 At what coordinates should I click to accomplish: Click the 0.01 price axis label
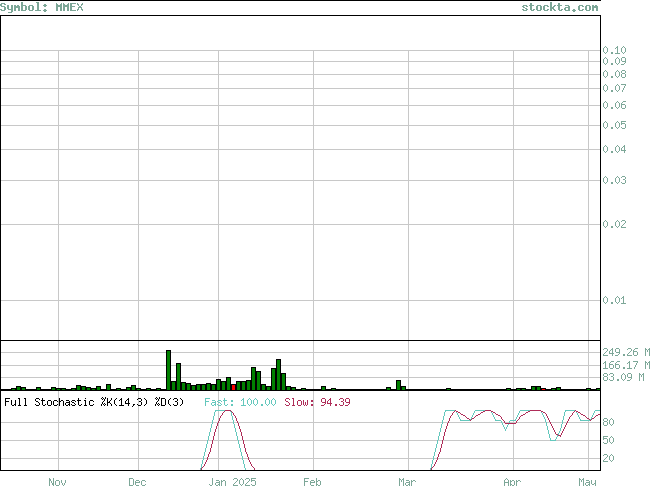[x=614, y=300]
